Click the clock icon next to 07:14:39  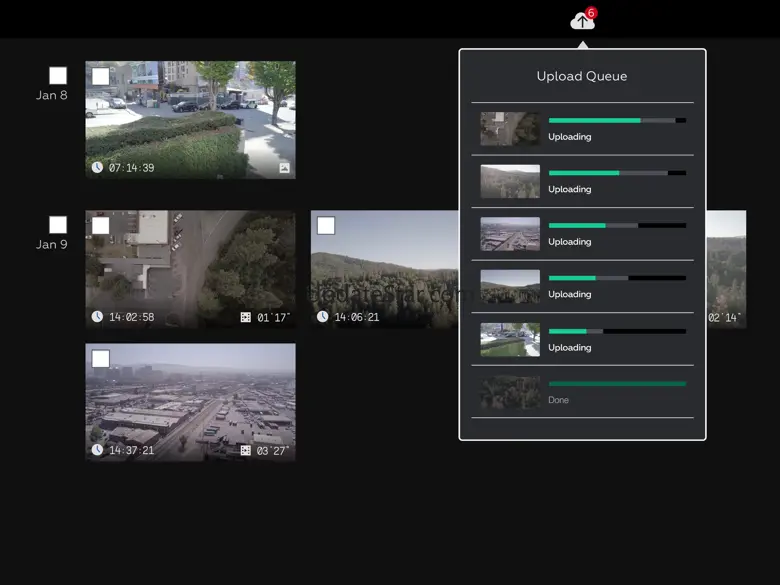pyautogui.click(x=97, y=167)
